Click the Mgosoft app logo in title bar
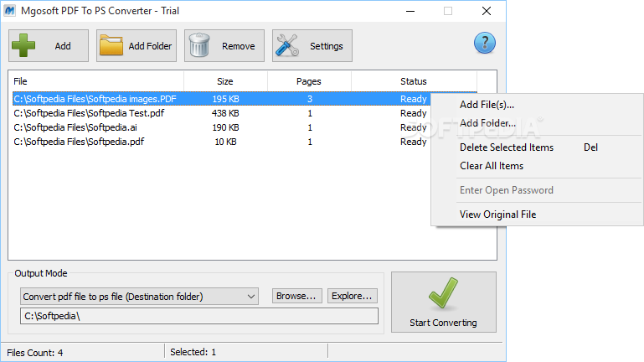644x362 pixels. tap(9, 11)
